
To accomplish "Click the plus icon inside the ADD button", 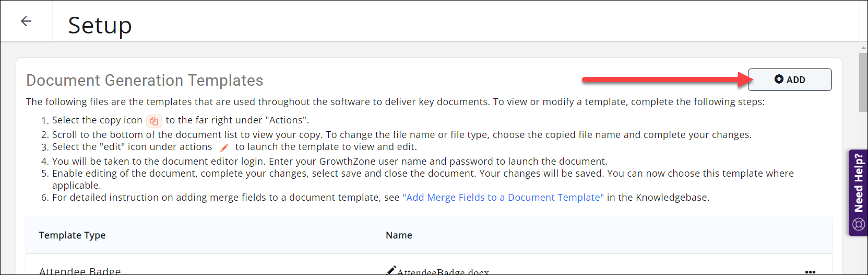I will 779,79.
